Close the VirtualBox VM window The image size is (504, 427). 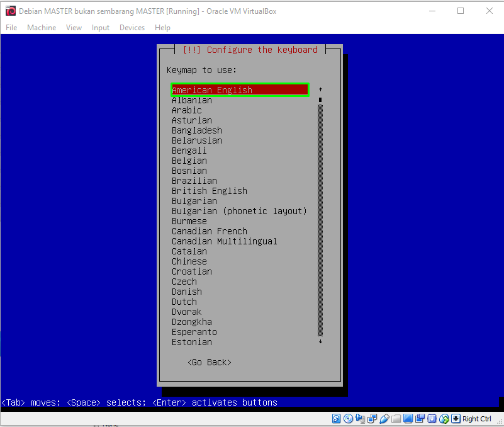(x=490, y=11)
